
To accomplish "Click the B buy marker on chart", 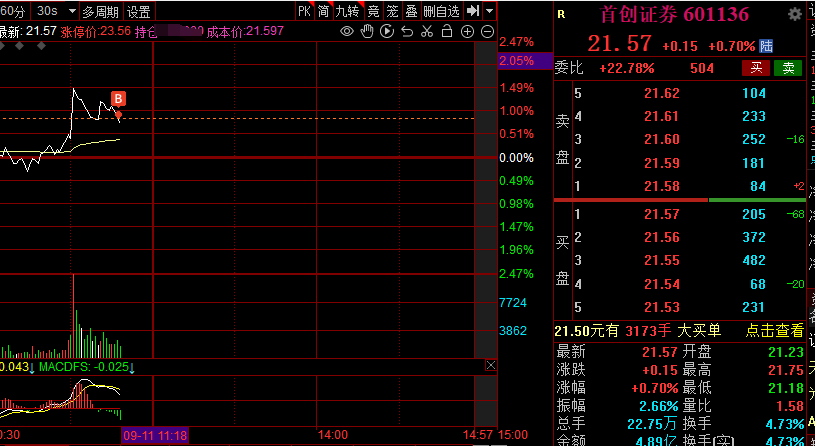I will click(119, 99).
